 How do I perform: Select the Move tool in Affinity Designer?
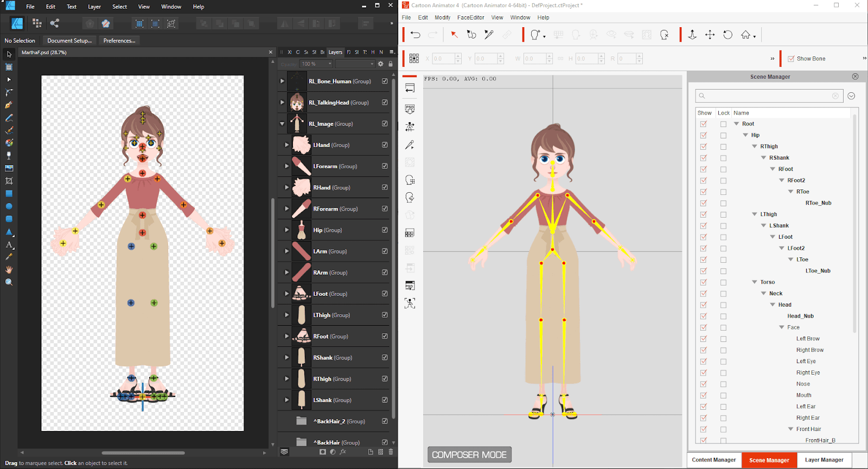tap(9, 54)
